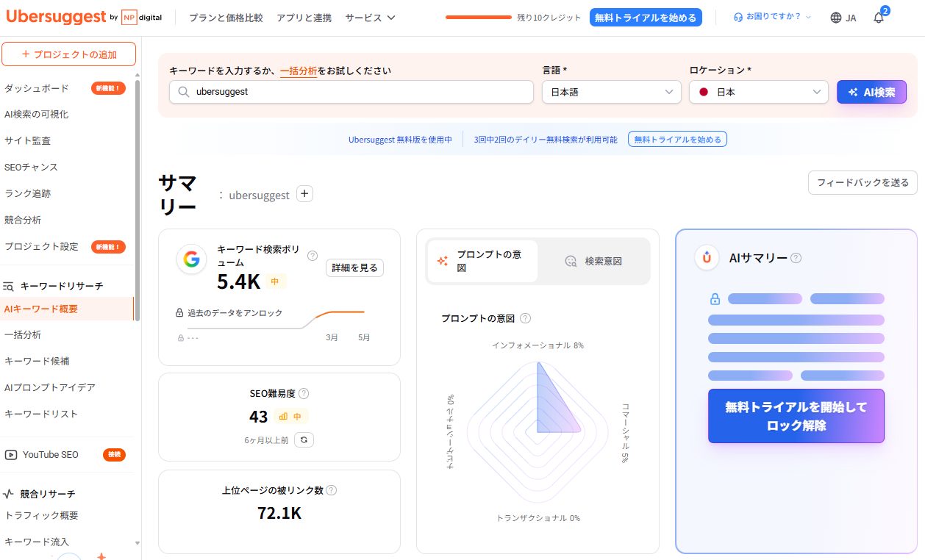This screenshot has height=560, width=925.
Task: Open the サービス dropdown menu
Action: click(x=370, y=18)
